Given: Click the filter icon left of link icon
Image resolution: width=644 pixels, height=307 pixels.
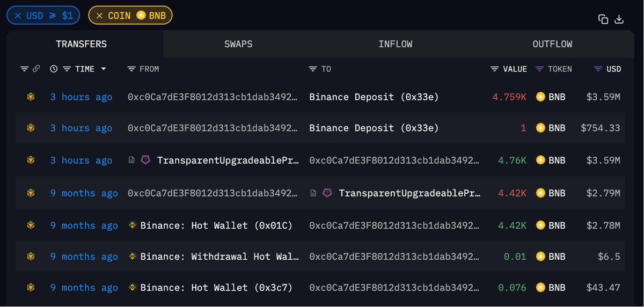Looking at the screenshot, I should (24, 69).
